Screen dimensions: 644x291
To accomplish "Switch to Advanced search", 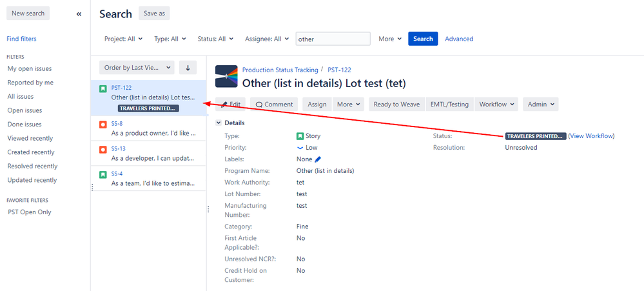I will click(x=459, y=39).
